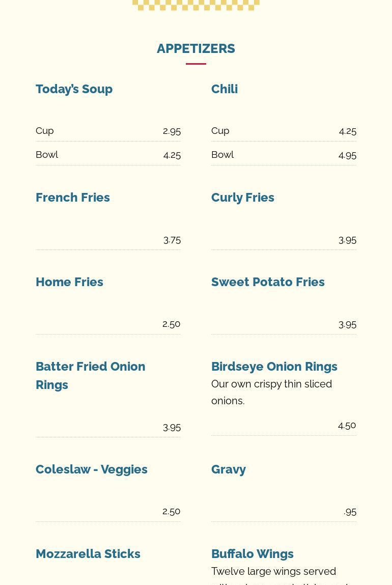Select the Today's Soup menu title
This screenshot has height=585, width=392.
pyautogui.click(x=74, y=89)
